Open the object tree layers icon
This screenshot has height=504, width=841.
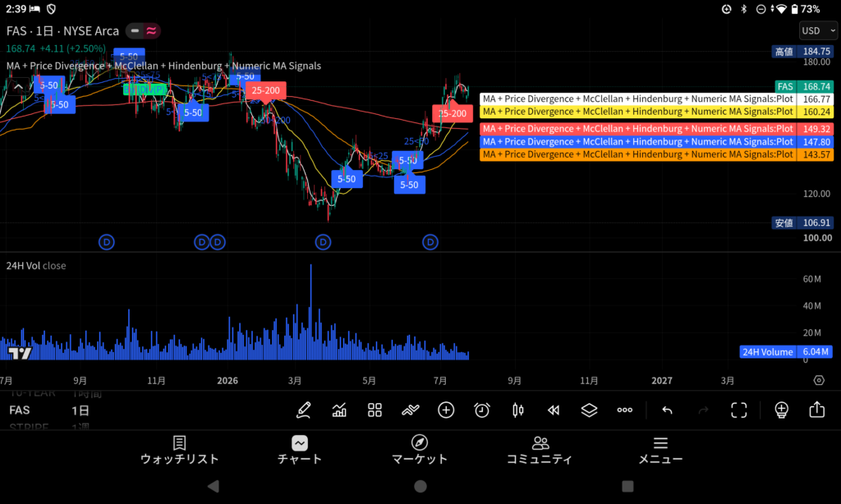[x=589, y=410]
